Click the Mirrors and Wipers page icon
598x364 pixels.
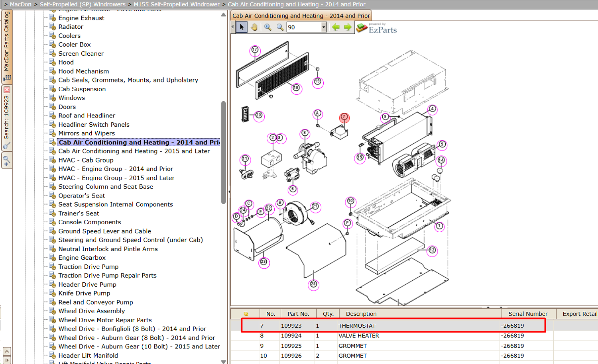[x=53, y=133]
